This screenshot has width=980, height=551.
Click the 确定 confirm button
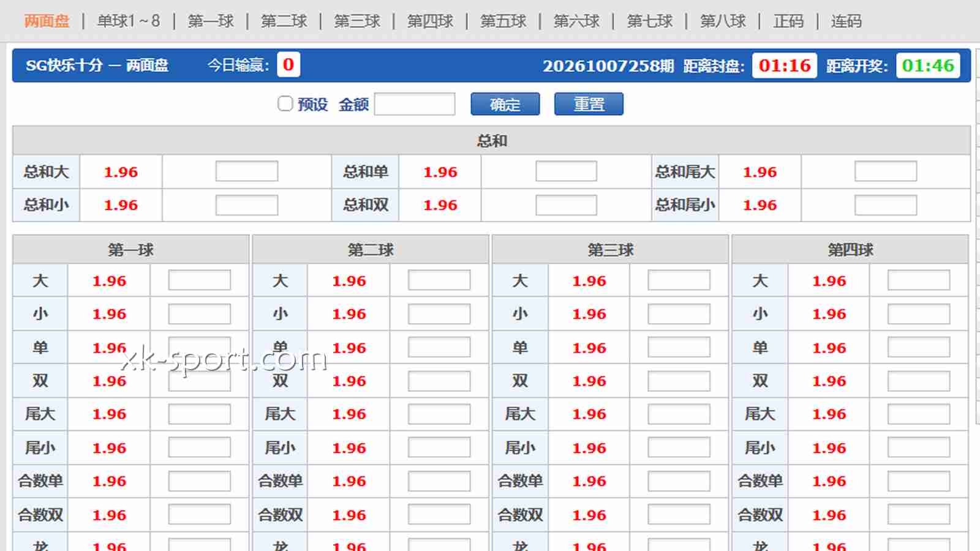tap(505, 104)
